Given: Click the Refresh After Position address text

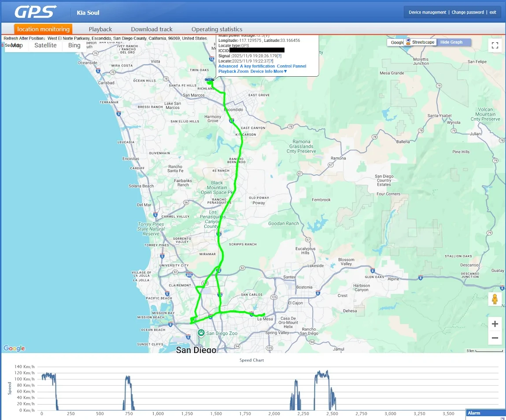Looking at the screenshot, I should (105, 38).
